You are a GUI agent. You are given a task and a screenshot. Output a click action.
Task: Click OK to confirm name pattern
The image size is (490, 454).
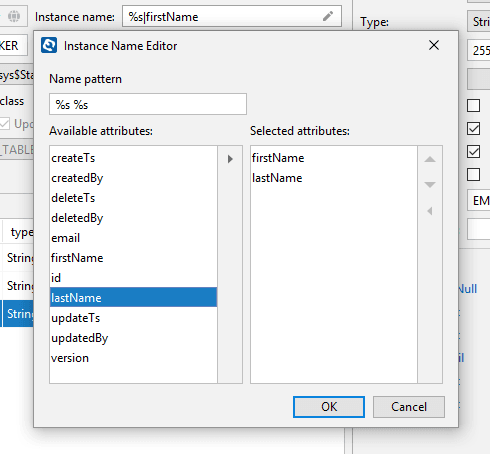pos(329,407)
